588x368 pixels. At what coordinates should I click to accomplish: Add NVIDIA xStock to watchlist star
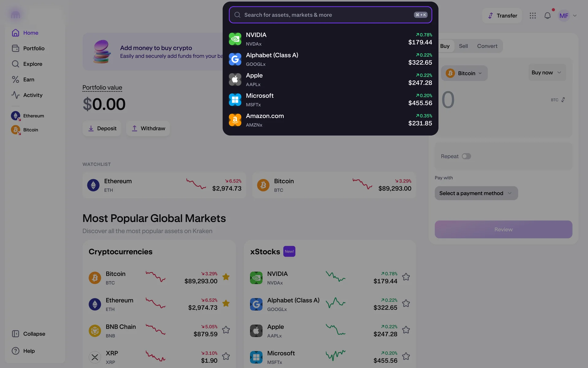click(x=406, y=277)
